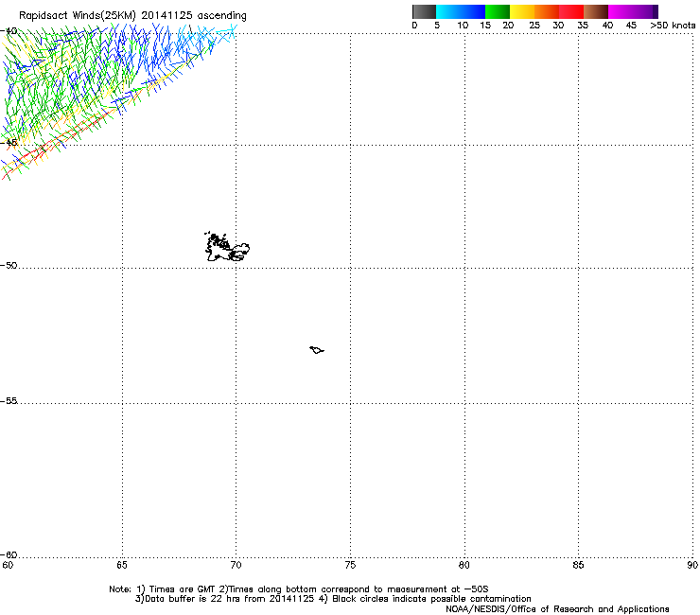The width and height of the screenshot is (700, 615).
Task: Click the '85' longitude axis label
Action: (578, 566)
